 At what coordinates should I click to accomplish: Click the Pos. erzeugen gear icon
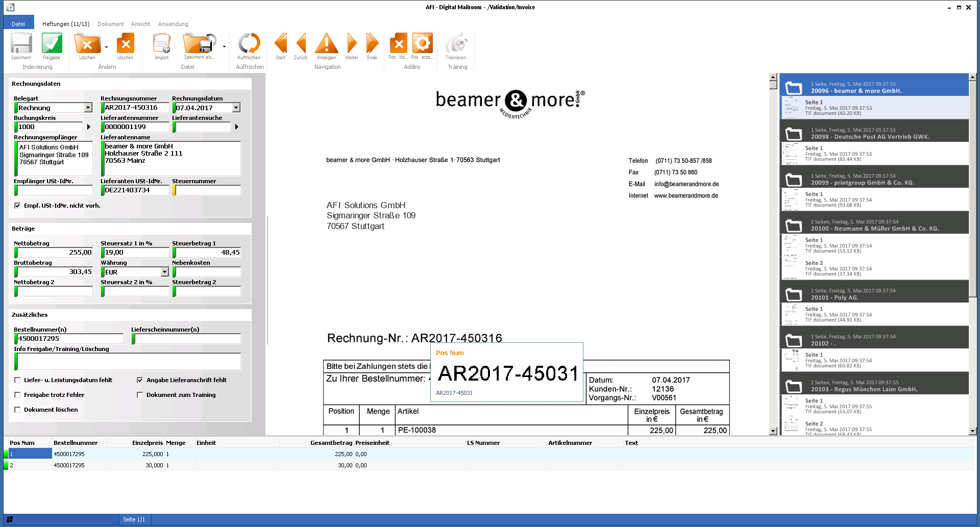[422, 44]
